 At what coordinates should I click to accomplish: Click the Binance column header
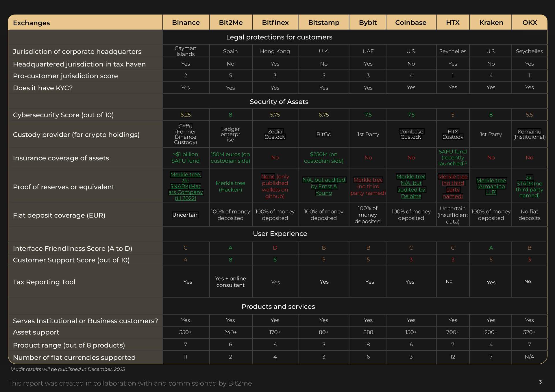186,23
